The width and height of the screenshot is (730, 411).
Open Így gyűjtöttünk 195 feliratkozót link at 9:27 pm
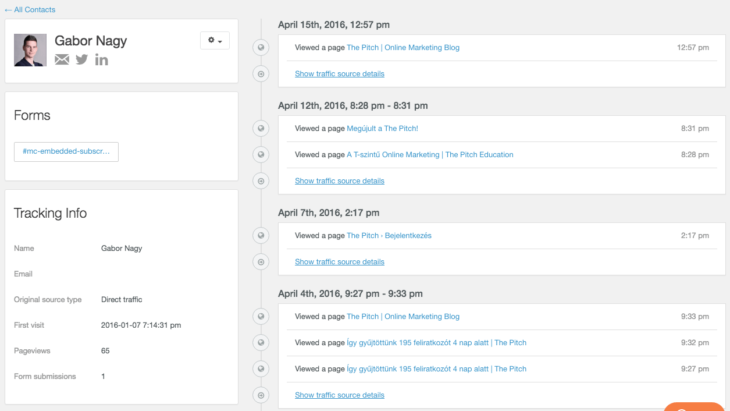click(x=436, y=369)
